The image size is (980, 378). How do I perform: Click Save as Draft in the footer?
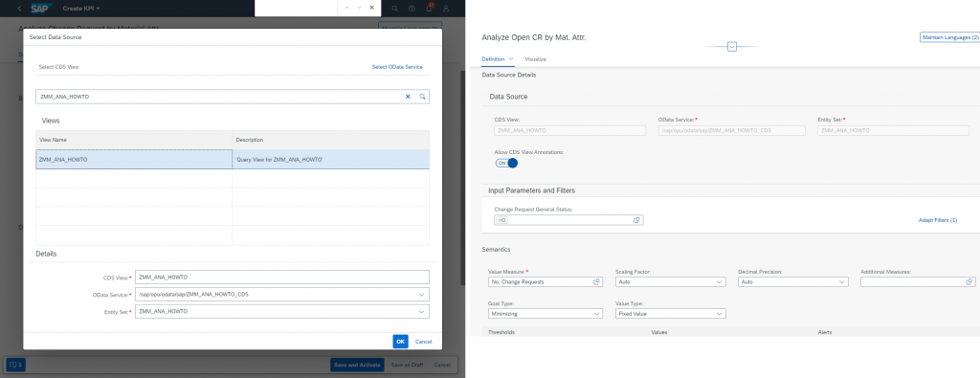point(406,365)
